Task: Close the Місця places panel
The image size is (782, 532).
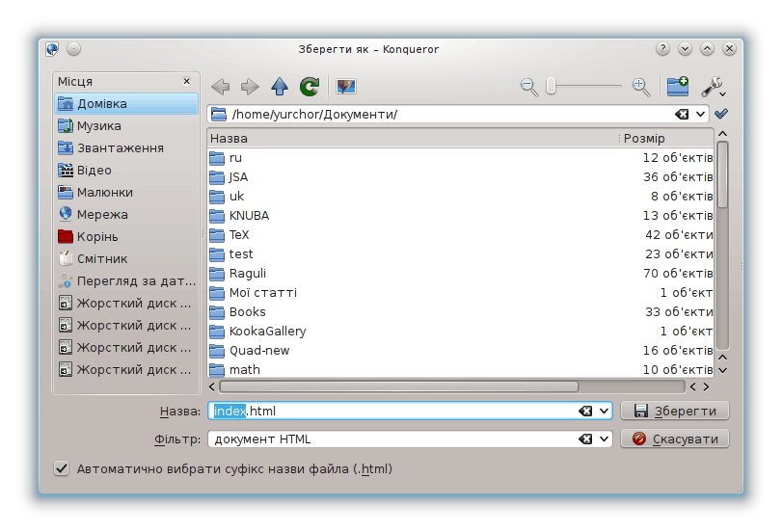Action: (187, 82)
